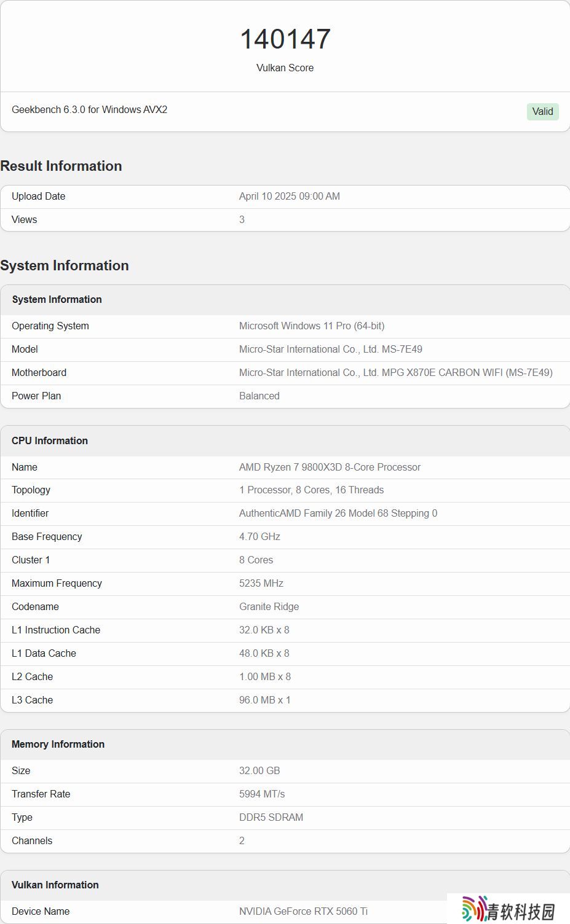Select the 32.0 KB x 8 cache value
The image size is (570, 924).
pyautogui.click(x=264, y=630)
